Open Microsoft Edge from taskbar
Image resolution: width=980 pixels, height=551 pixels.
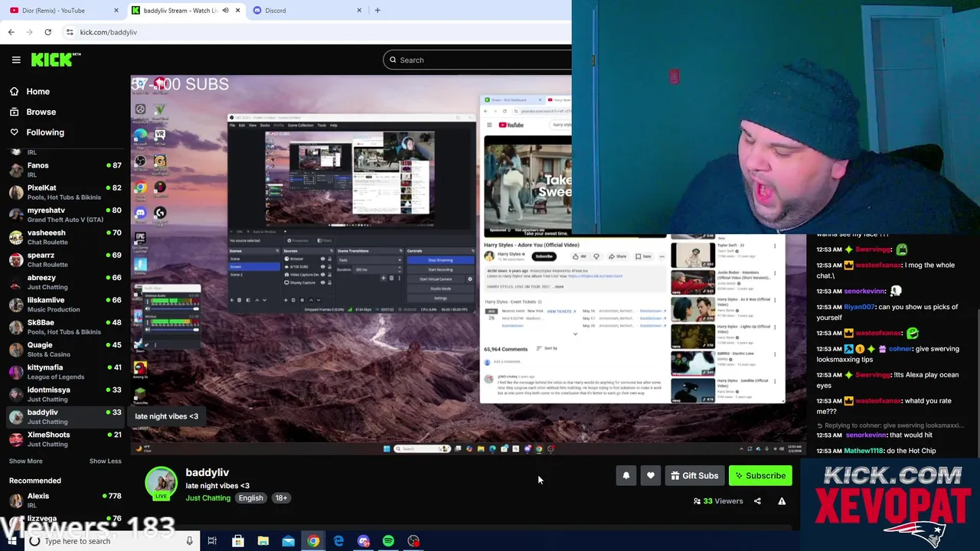pyautogui.click(x=338, y=541)
